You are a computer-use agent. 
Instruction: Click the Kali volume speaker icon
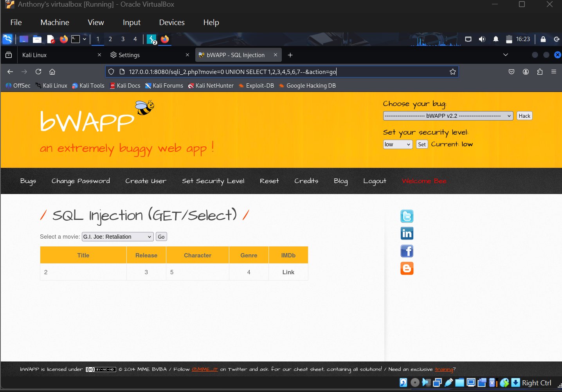(x=482, y=39)
